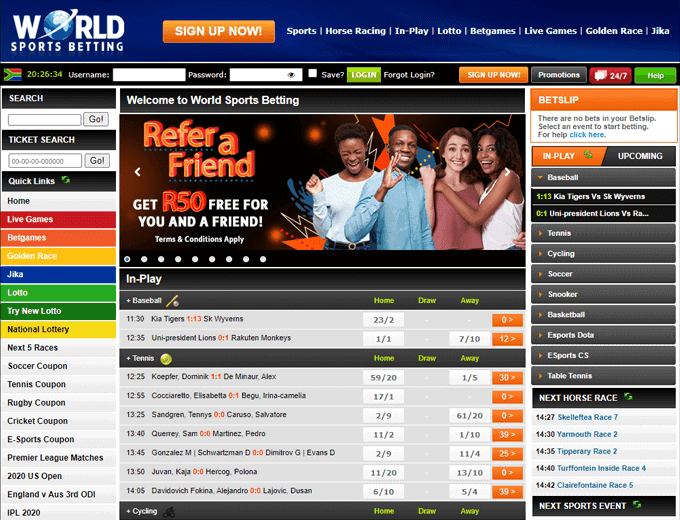
Task: Open the Promotions button
Action: (559, 75)
